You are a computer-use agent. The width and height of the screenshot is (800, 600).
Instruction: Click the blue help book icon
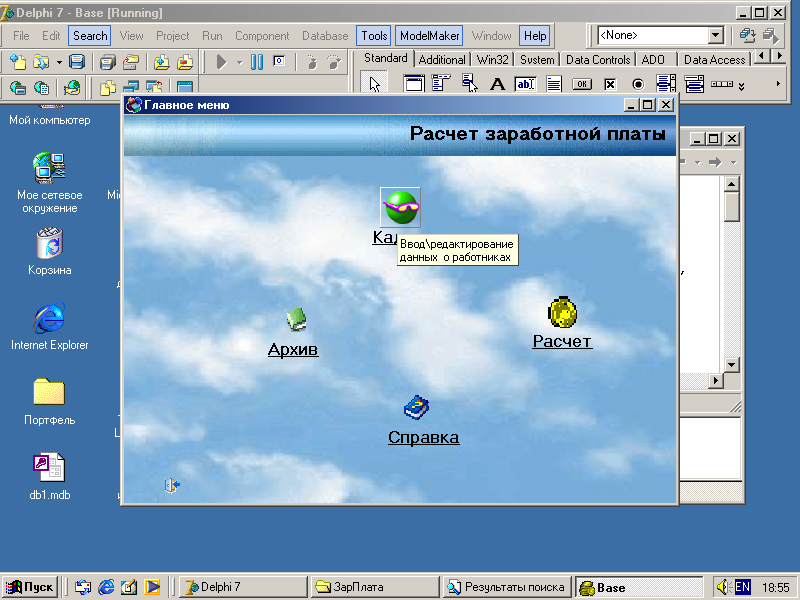416,407
